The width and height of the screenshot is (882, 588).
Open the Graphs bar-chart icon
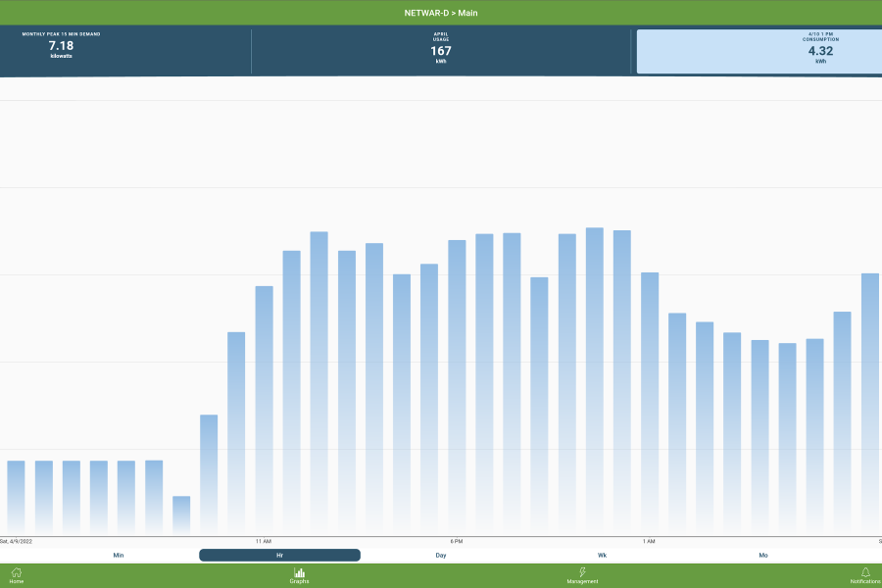click(x=299, y=575)
